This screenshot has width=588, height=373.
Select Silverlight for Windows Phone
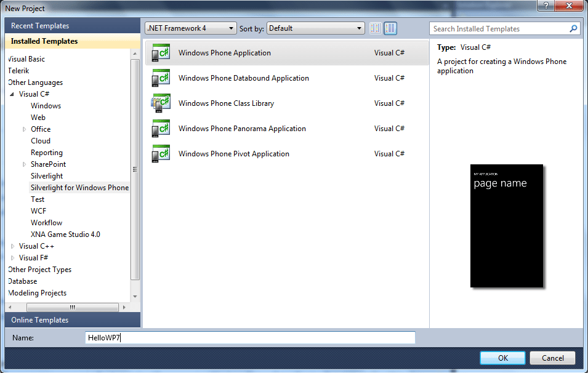coord(79,188)
